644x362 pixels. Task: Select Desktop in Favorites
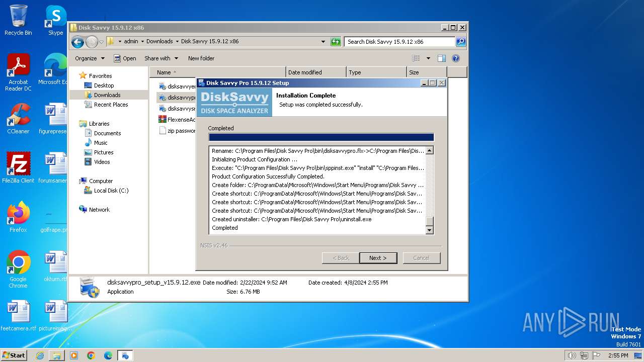(x=104, y=85)
